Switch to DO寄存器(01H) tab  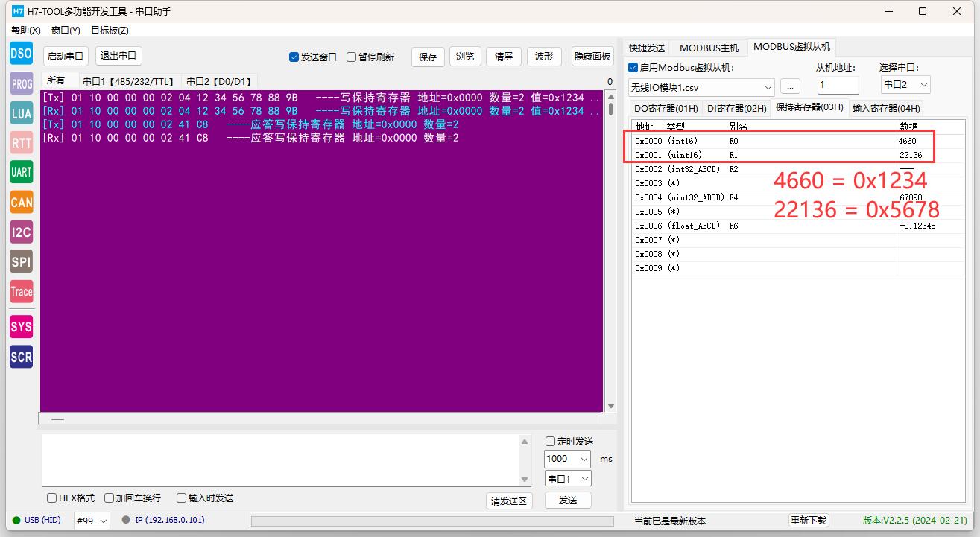pyautogui.click(x=666, y=108)
